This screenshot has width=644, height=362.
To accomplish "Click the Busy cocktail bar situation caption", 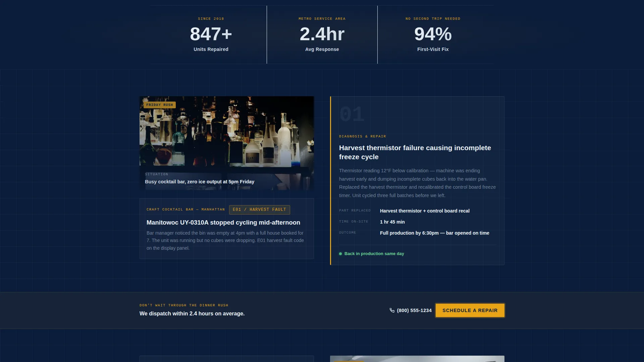I will click(200, 182).
